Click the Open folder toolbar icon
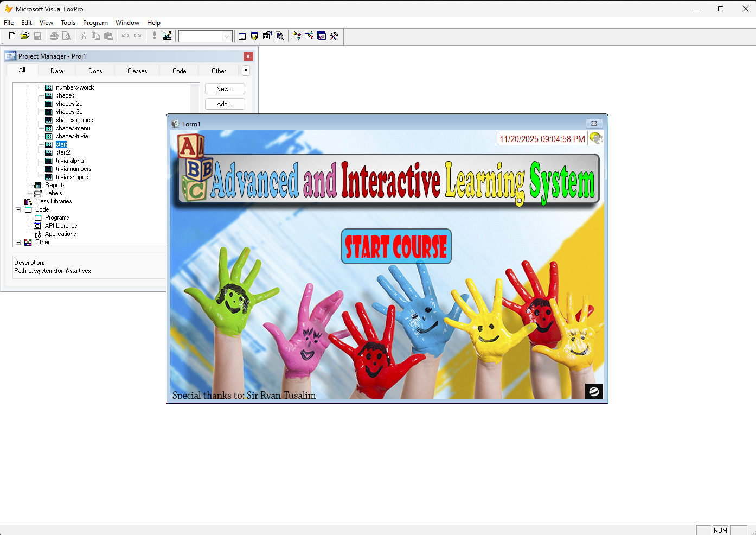 [24, 36]
